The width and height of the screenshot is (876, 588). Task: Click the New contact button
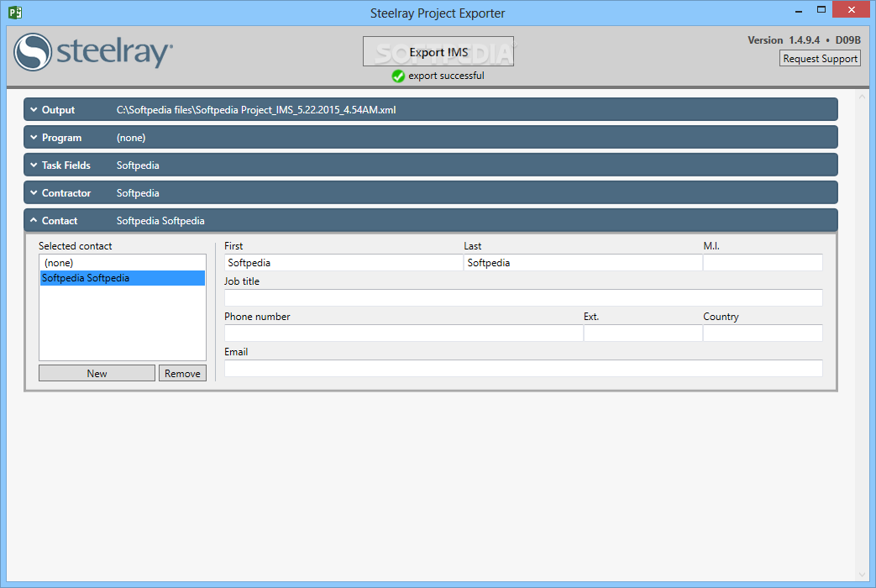[x=97, y=373]
